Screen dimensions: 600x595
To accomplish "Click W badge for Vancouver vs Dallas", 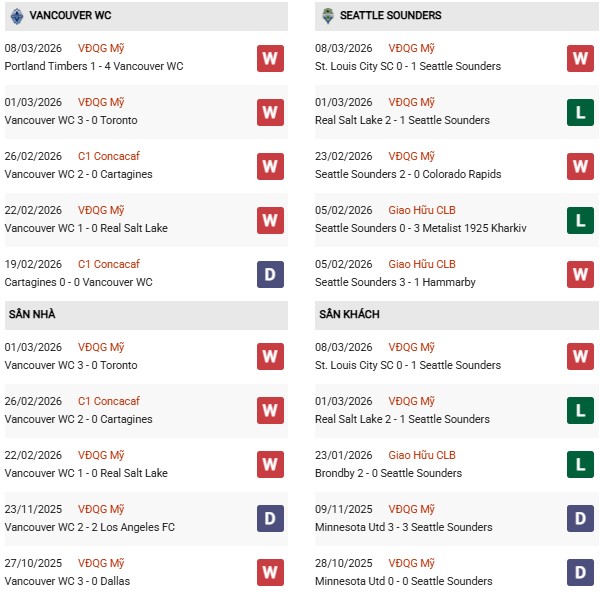I will pos(270,573).
